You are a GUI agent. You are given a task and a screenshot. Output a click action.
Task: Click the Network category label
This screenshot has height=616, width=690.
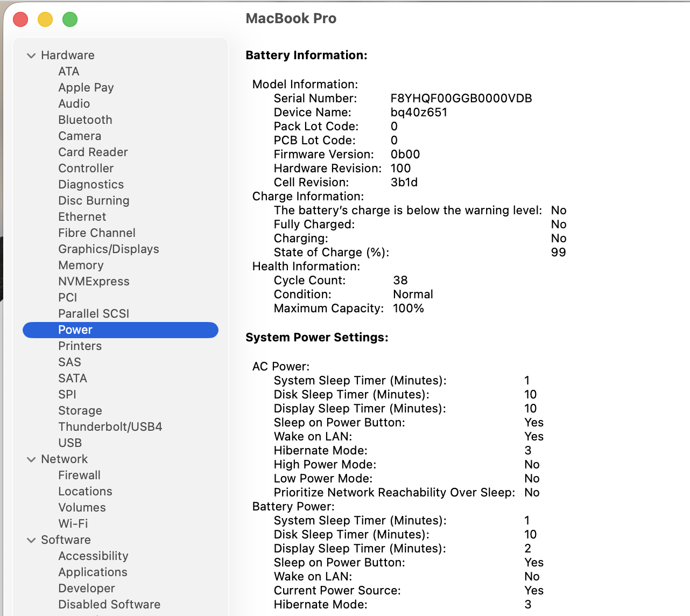pyautogui.click(x=65, y=459)
